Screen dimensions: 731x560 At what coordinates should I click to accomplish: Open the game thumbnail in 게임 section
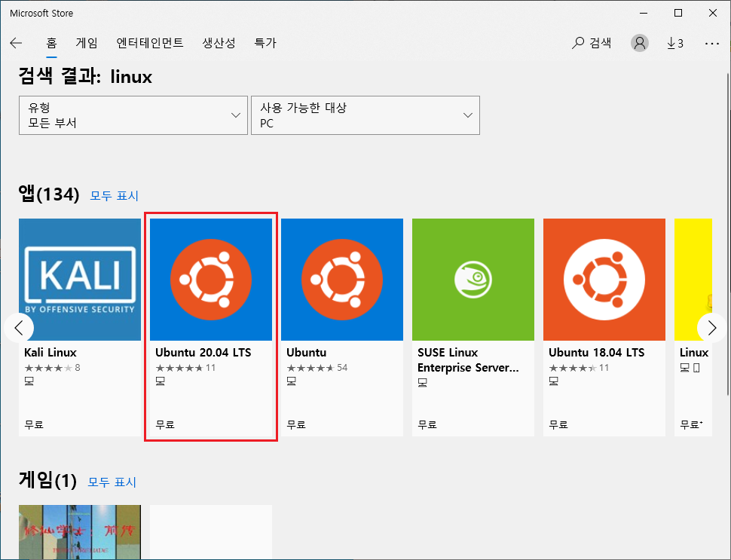pos(80,532)
